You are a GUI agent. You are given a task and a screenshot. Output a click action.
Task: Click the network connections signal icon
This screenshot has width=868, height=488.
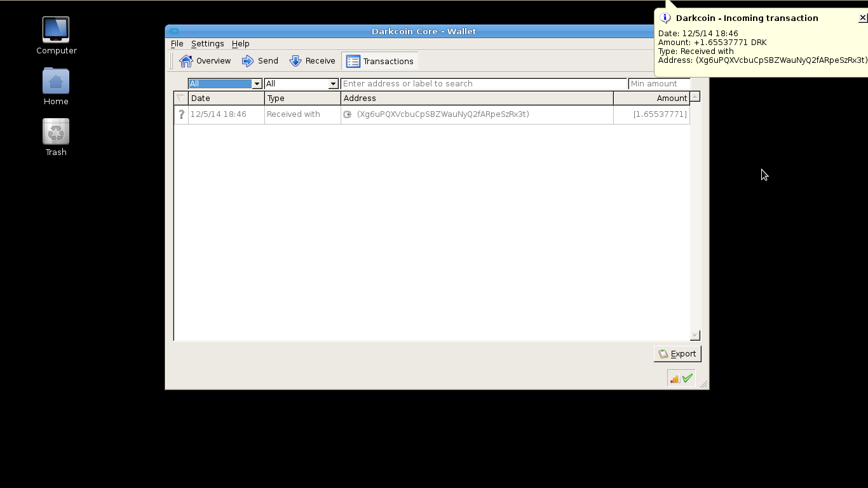click(x=675, y=379)
